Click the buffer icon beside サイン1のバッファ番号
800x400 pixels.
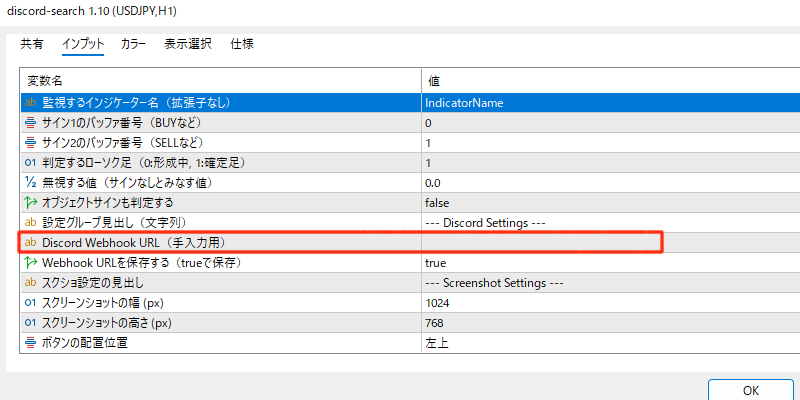30,123
